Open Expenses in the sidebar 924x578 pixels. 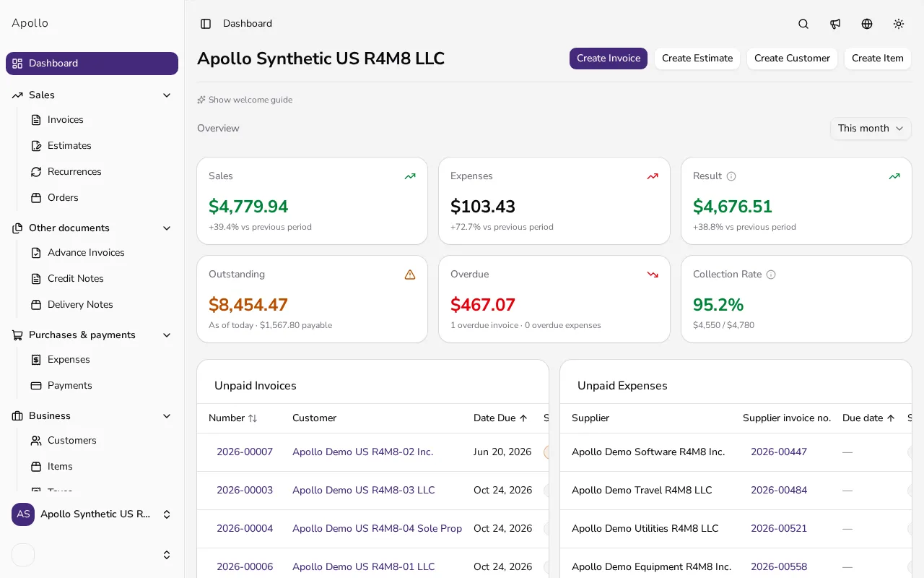pos(101,360)
